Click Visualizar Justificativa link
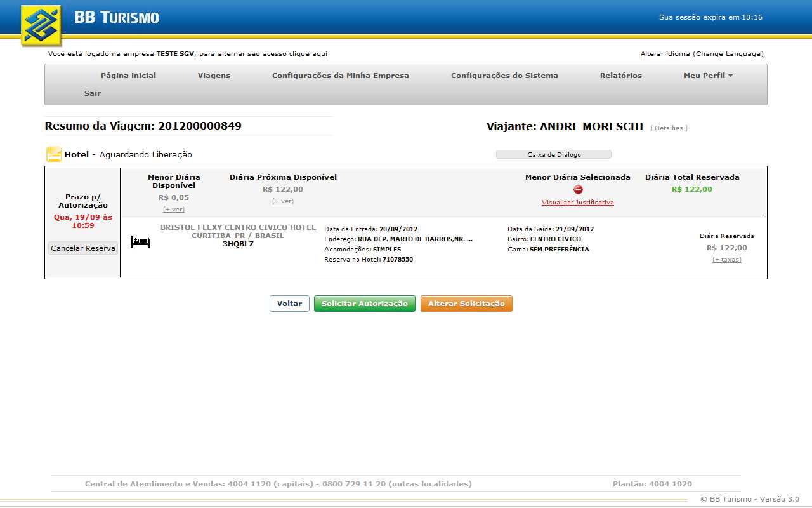The height and width of the screenshot is (508, 812). 578,203
